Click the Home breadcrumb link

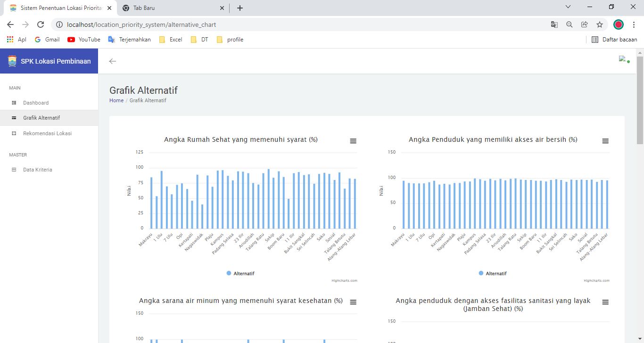pos(116,100)
